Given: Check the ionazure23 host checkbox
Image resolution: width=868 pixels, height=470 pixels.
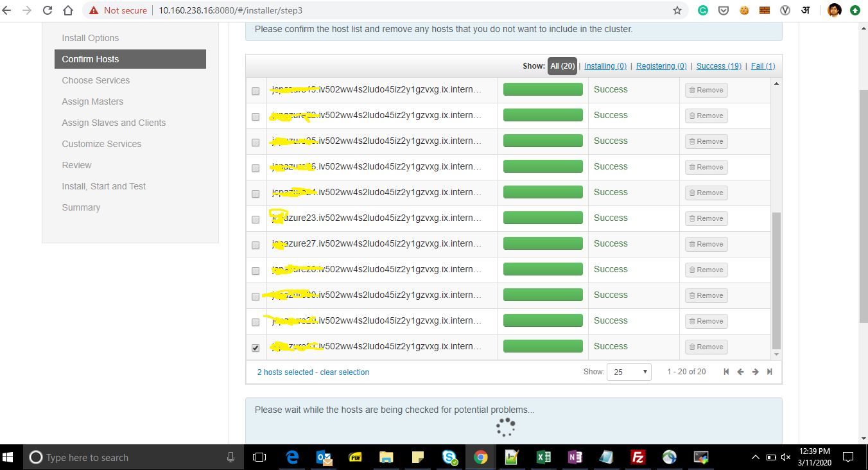Looking at the screenshot, I should [256, 219].
